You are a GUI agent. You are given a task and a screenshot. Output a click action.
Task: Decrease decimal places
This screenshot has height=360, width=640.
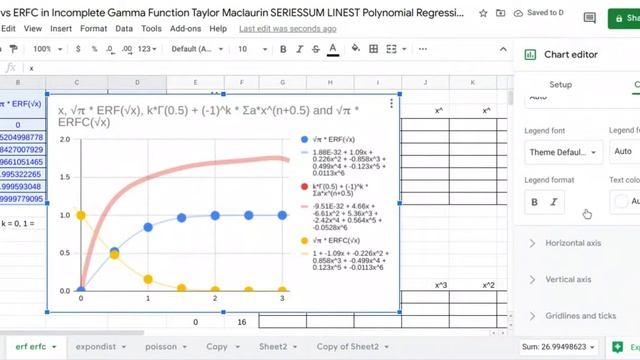110,49
